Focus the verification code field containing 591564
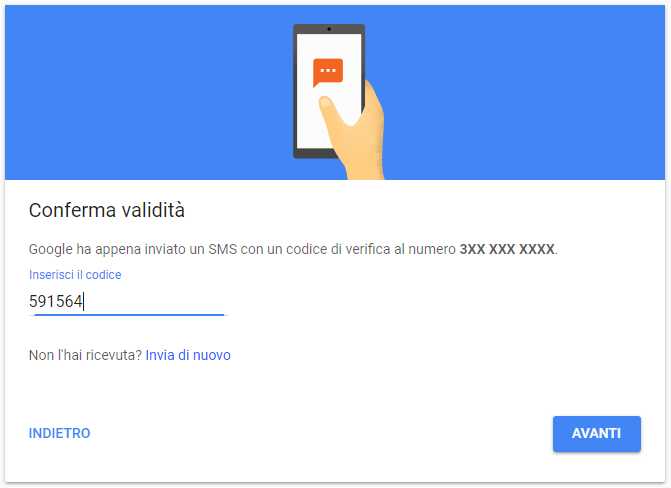 (x=128, y=301)
